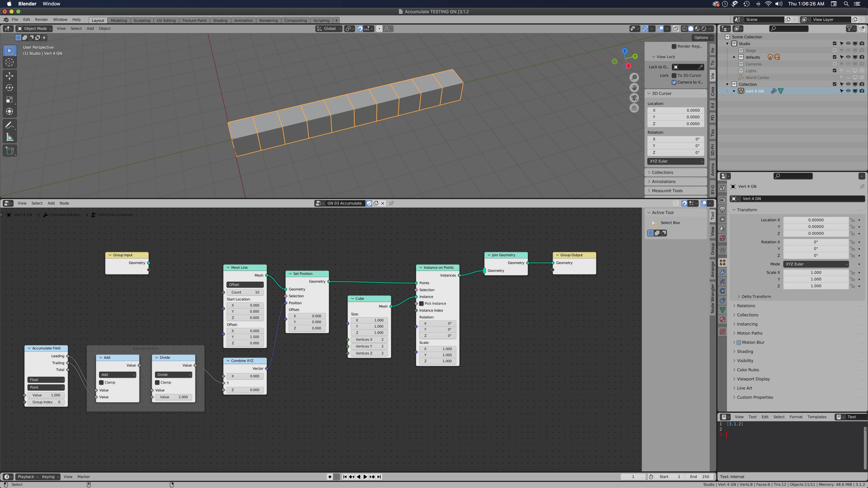Click the Zoom view gizmo icon
This screenshot has width=868, height=488.
pyautogui.click(x=634, y=77)
